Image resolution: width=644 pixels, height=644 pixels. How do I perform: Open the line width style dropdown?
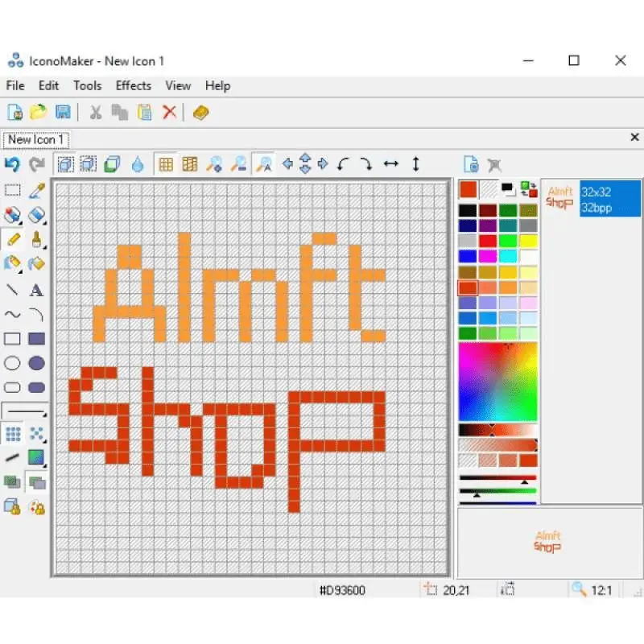(26, 411)
